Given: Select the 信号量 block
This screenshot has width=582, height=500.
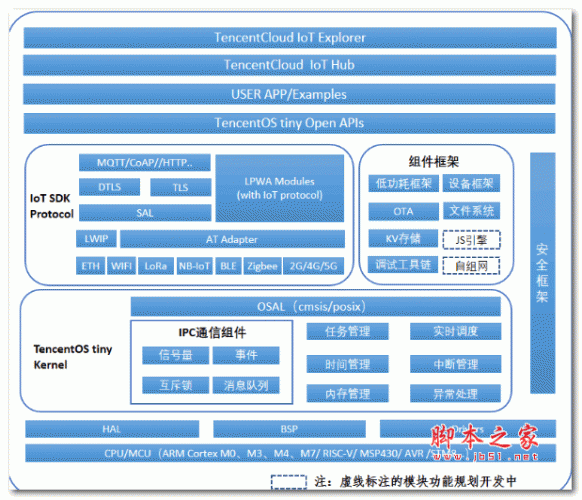Looking at the screenshot, I should tap(176, 355).
